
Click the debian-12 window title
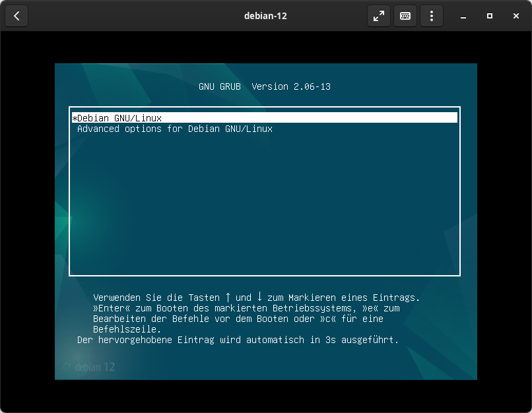point(265,16)
